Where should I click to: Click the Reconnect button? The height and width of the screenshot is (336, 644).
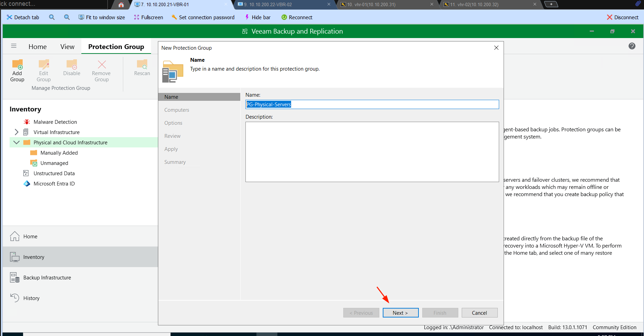(x=297, y=17)
